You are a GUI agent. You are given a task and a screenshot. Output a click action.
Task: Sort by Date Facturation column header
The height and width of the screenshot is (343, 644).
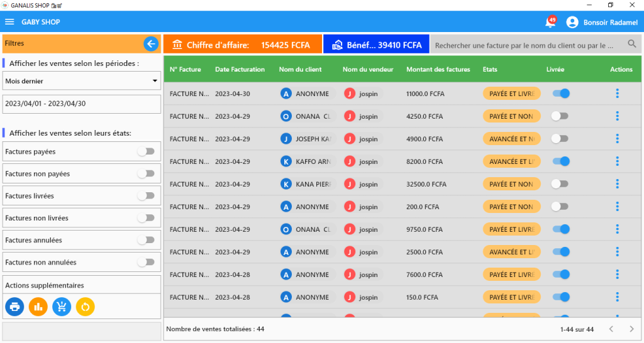tap(240, 69)
